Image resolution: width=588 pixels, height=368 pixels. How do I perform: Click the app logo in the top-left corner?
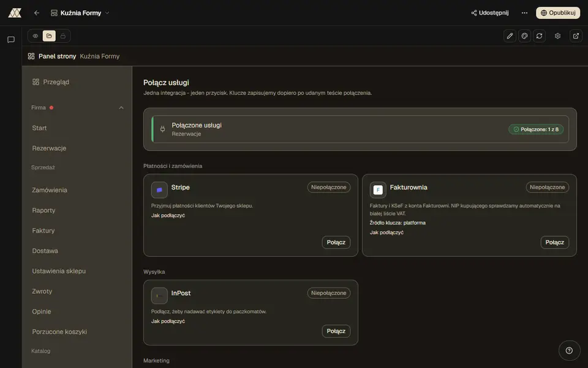point(15,13)
